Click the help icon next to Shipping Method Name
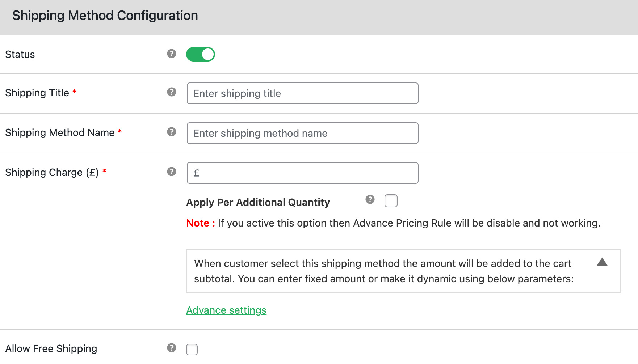 tap(172, 132)
